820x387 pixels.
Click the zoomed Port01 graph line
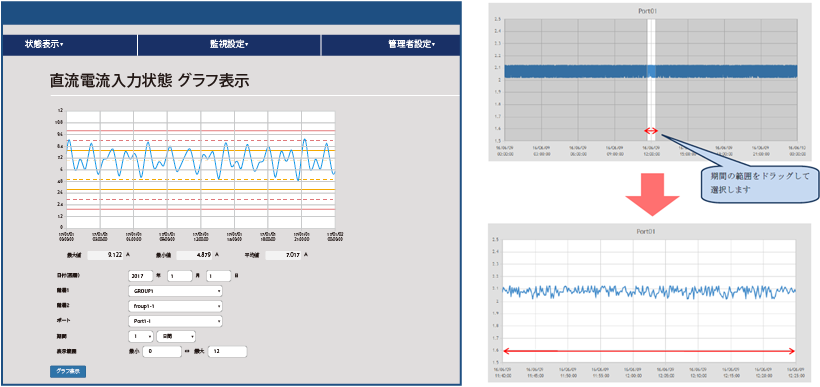pyautogui.click(x=648, y=291)
